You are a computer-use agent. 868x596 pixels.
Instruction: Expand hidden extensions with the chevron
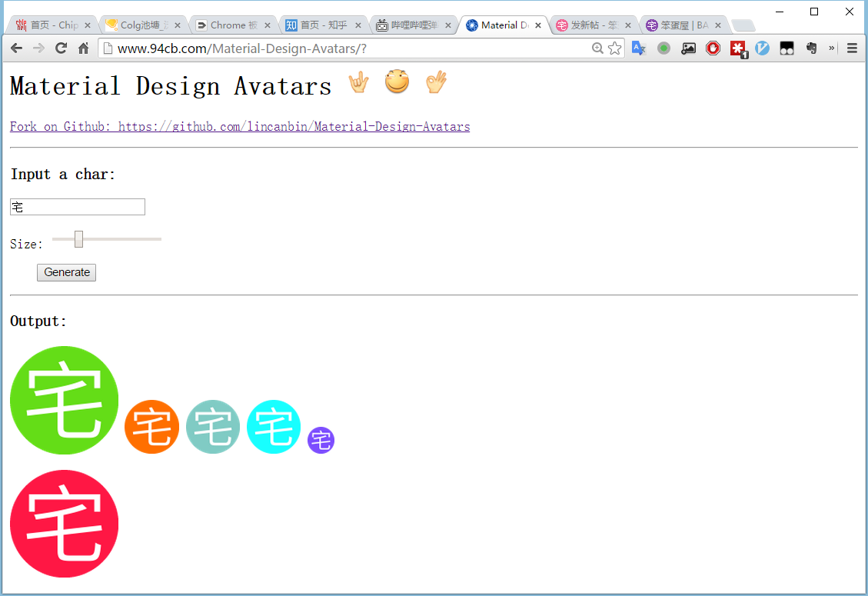click(832, 48)
